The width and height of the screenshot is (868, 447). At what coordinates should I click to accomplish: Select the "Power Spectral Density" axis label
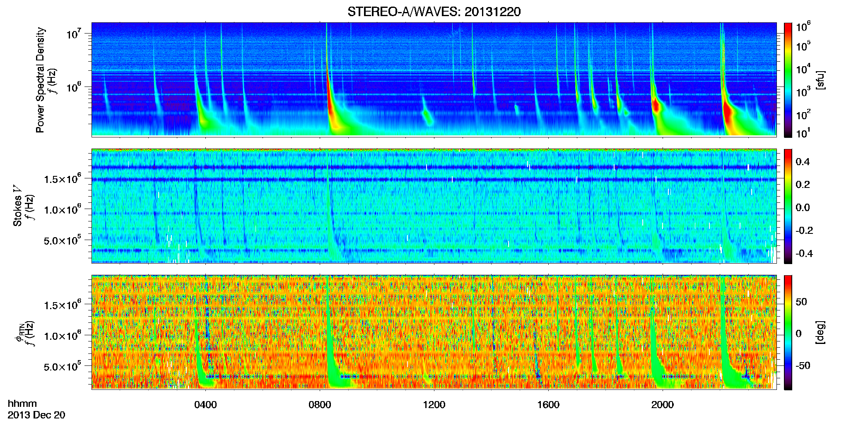[x=40, y=80]
